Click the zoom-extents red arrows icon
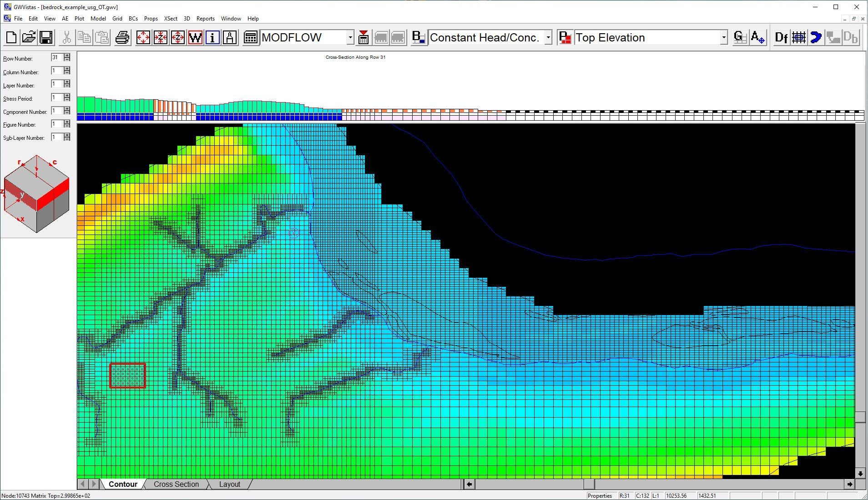Screen dimensions: 868x500 tap(143, 37)
